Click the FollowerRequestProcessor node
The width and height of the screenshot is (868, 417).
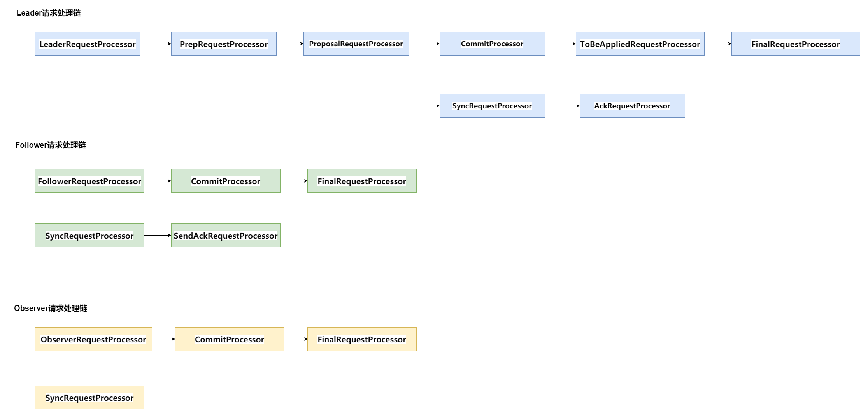[89, 181]
